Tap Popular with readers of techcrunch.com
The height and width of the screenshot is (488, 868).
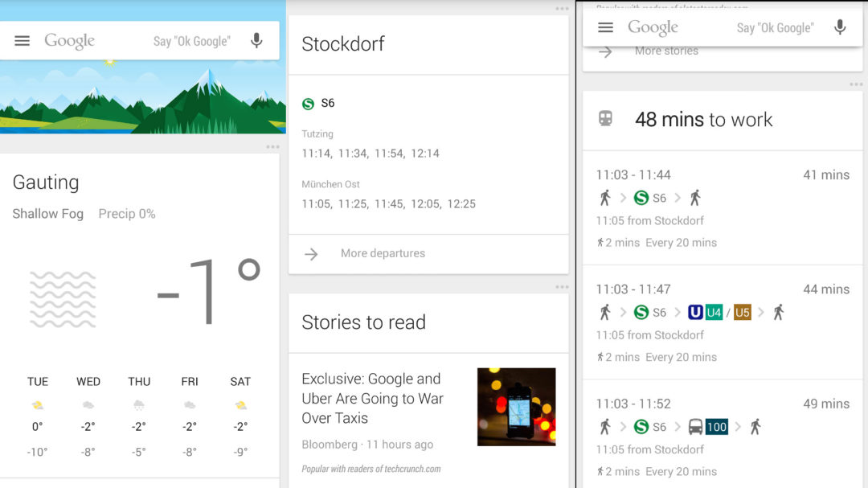coord(371,470)
